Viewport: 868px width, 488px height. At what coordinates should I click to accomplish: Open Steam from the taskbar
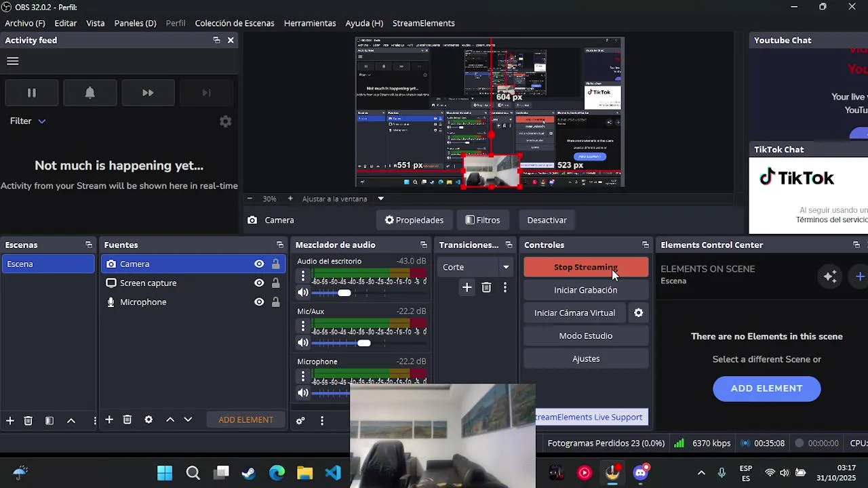click(248, 472)
